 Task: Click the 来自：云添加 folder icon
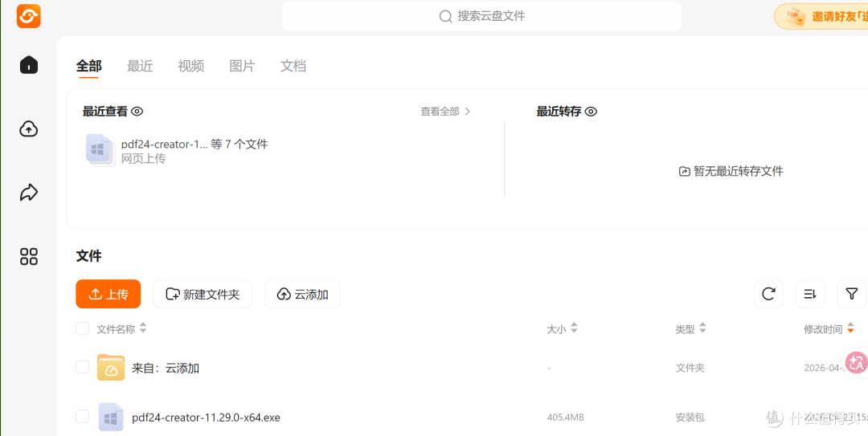tap(111, 368)
